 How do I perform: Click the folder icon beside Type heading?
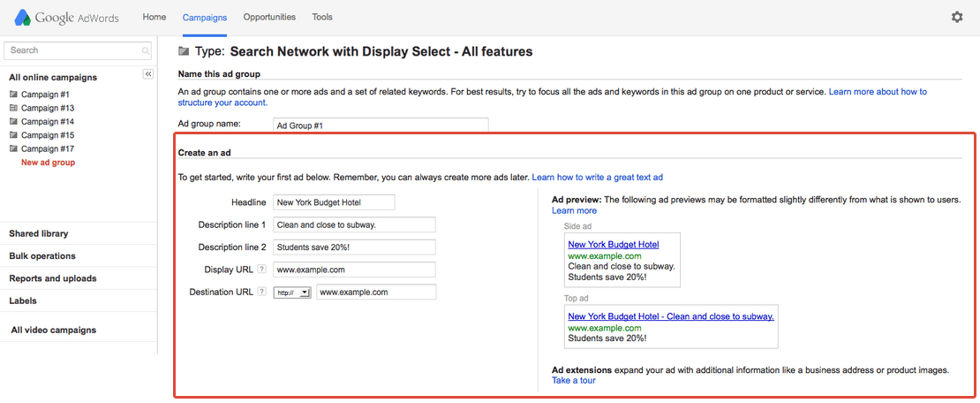coord(183,52)
